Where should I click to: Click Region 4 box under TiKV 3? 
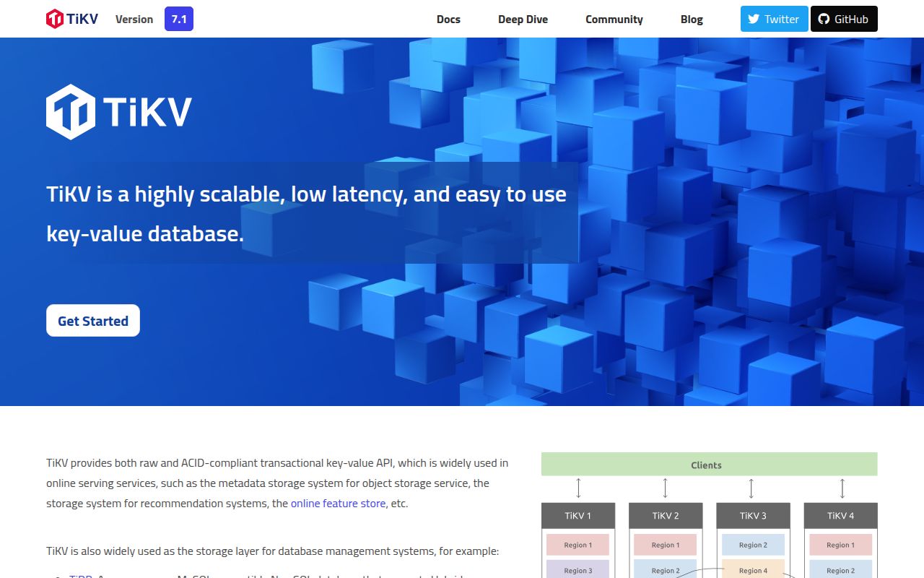[x=753, y=569]
